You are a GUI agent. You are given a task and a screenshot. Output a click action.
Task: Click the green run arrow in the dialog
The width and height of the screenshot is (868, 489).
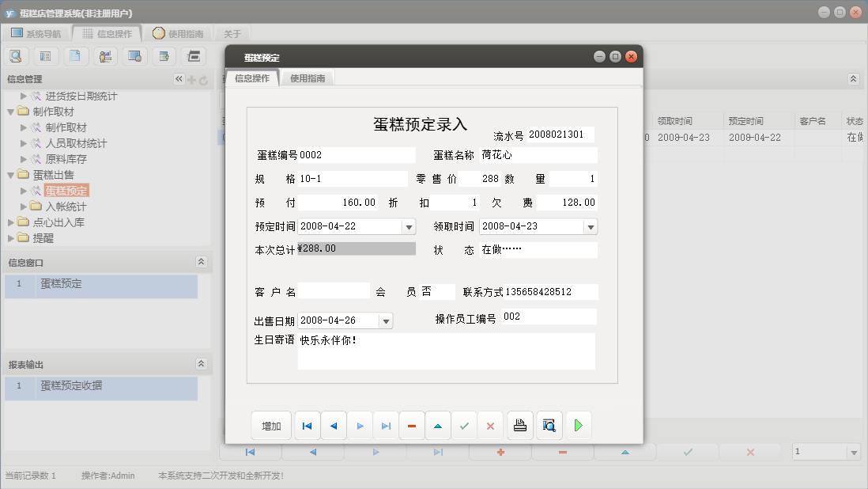(x=578, y=425)
